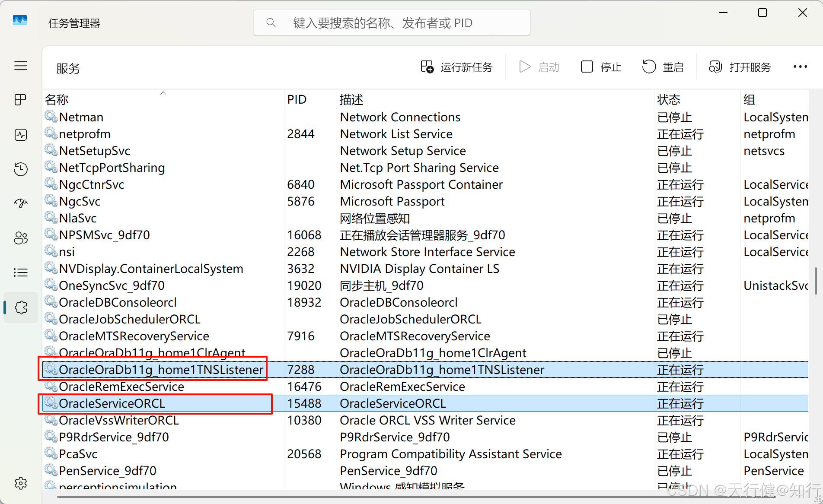Click 运行新任务 (Run new task)
This screenshot has height=504, width=823.
tap(457, 67)
